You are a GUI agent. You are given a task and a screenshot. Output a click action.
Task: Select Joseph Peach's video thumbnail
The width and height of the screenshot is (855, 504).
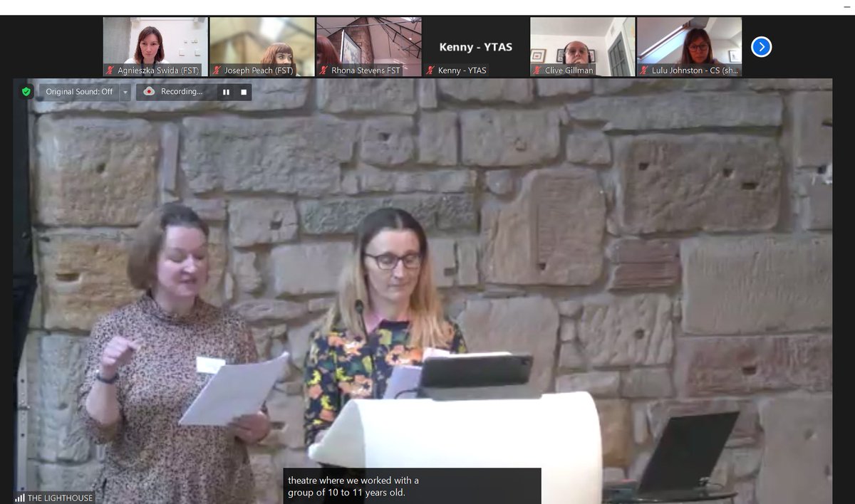[x=262, y=47]
